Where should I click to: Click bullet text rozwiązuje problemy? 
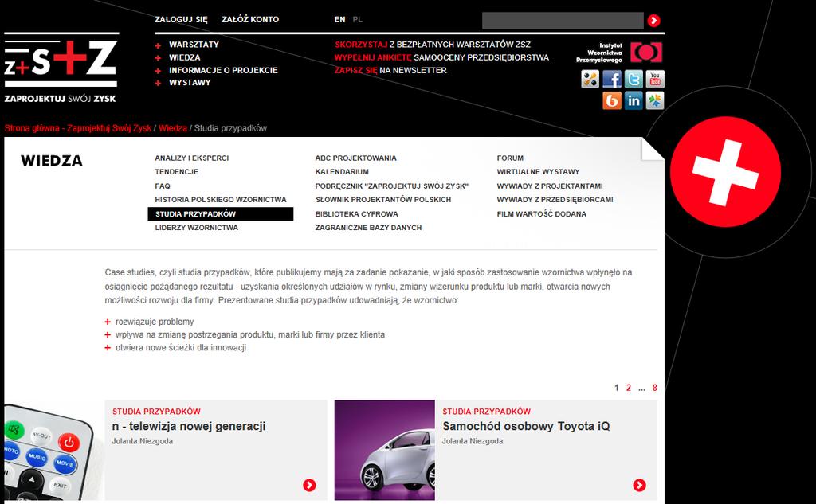[x=155, y=322]
